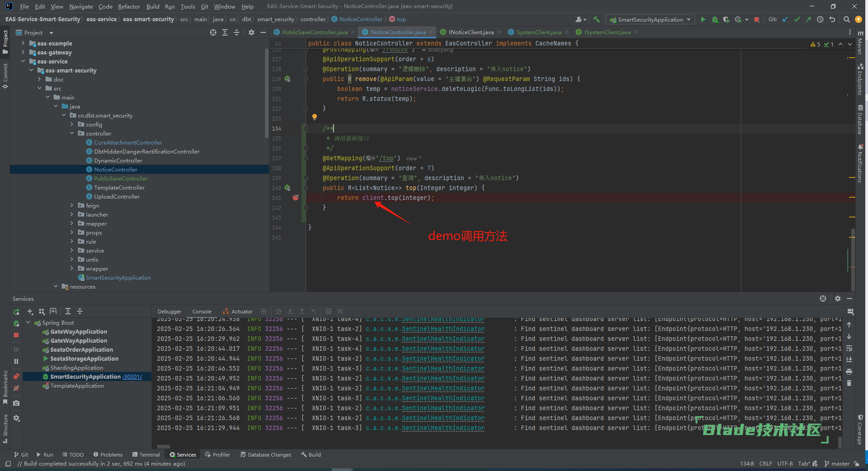The width and height of the screenshot is (868, 471).
Task: Toggle the Bookmarks tool window stripe
Action: tap(5, 387)
